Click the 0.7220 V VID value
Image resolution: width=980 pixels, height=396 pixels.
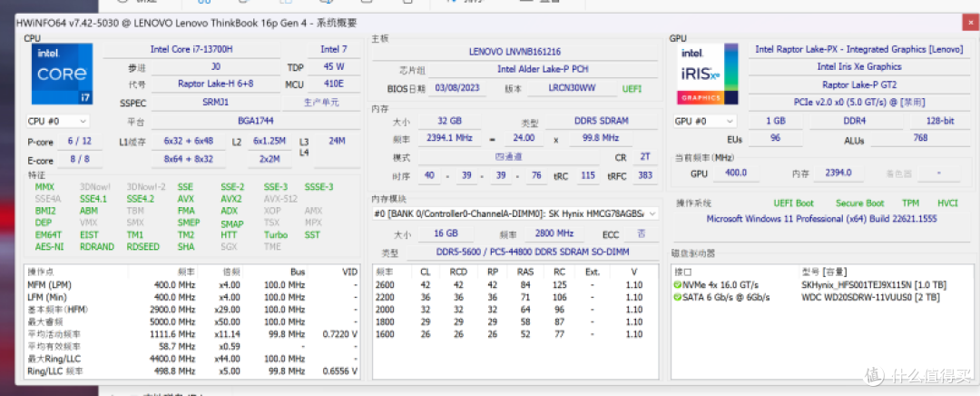coord(340,334)
